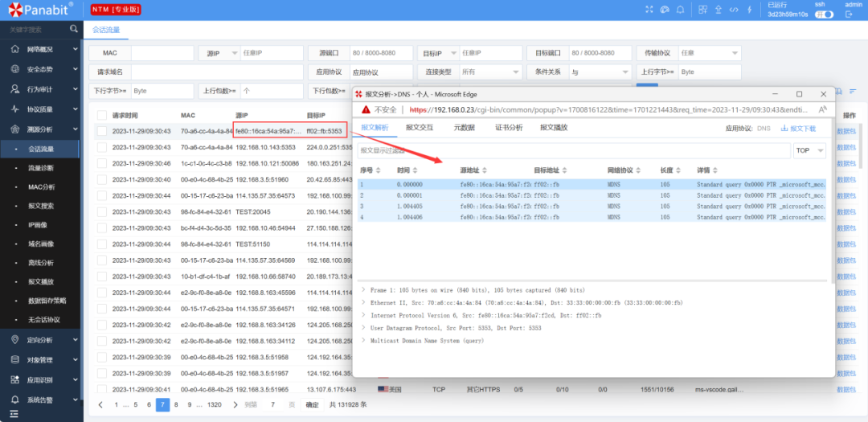Click the not-secure warning triangle in popup
This screenshot has width=868, height=422.
pos(366,109)
